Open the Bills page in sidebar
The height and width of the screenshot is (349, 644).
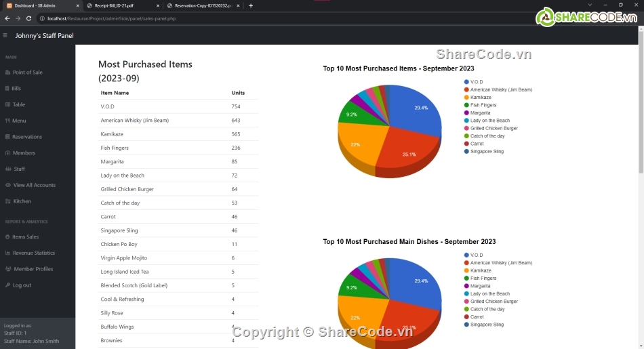coord(16,89)
